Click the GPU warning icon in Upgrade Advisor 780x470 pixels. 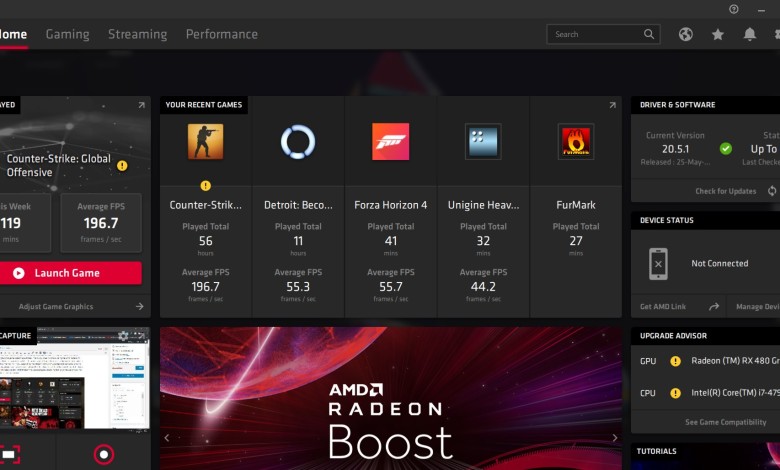(x=675, y=361)
